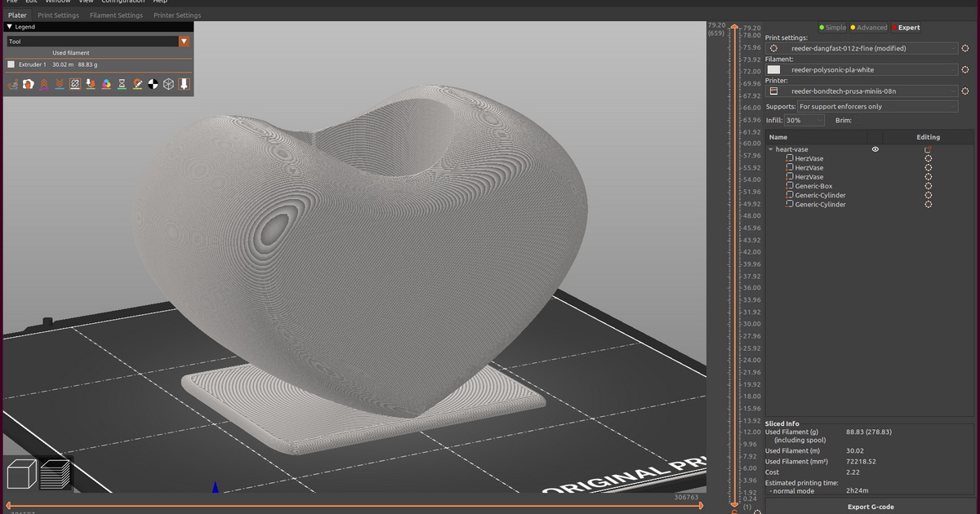This screenshot has height=514, width=980.
Task: Open printer settings via gear icon beside Printer dropdown
Action: point(966,91)
